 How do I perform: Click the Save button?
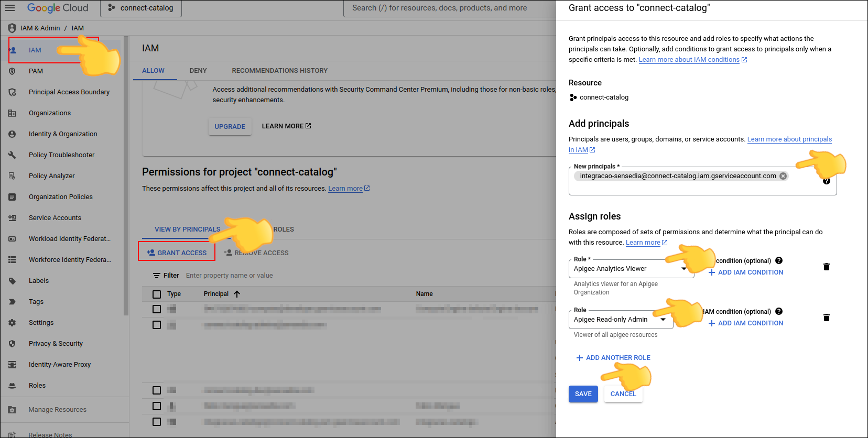click(583, 394)
